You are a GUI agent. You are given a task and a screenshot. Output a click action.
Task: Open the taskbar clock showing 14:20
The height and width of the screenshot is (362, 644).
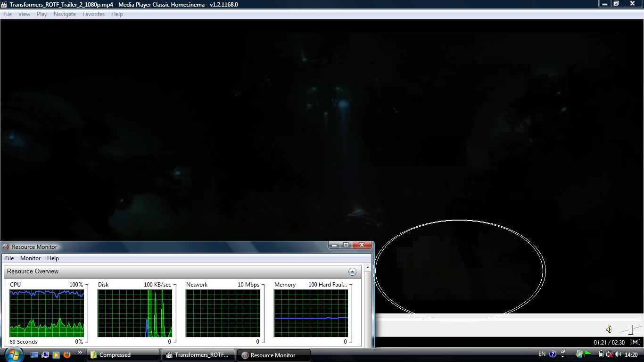pos(631,354)
